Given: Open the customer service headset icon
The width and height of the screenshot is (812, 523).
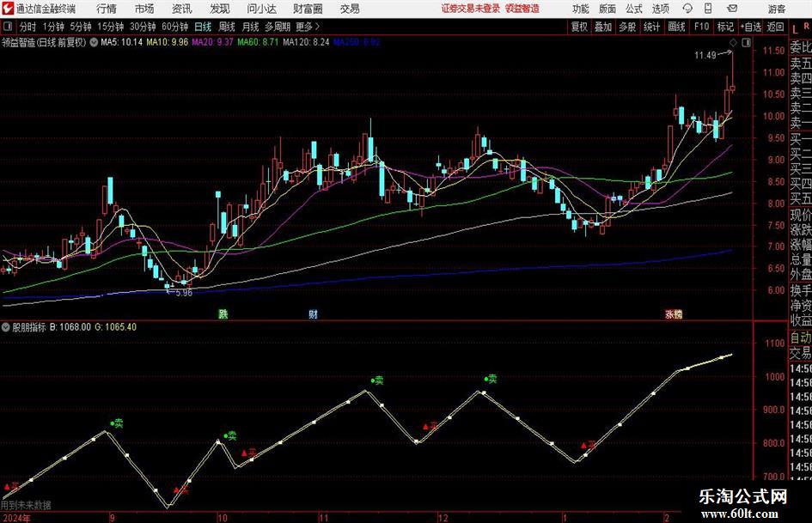Looking at the screenshot, I should (687, 9).
